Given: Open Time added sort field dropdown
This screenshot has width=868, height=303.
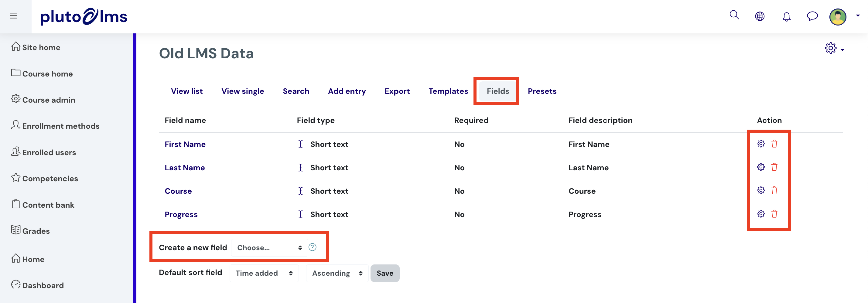Looking at the screenshot, I should (x=264, y=273).
